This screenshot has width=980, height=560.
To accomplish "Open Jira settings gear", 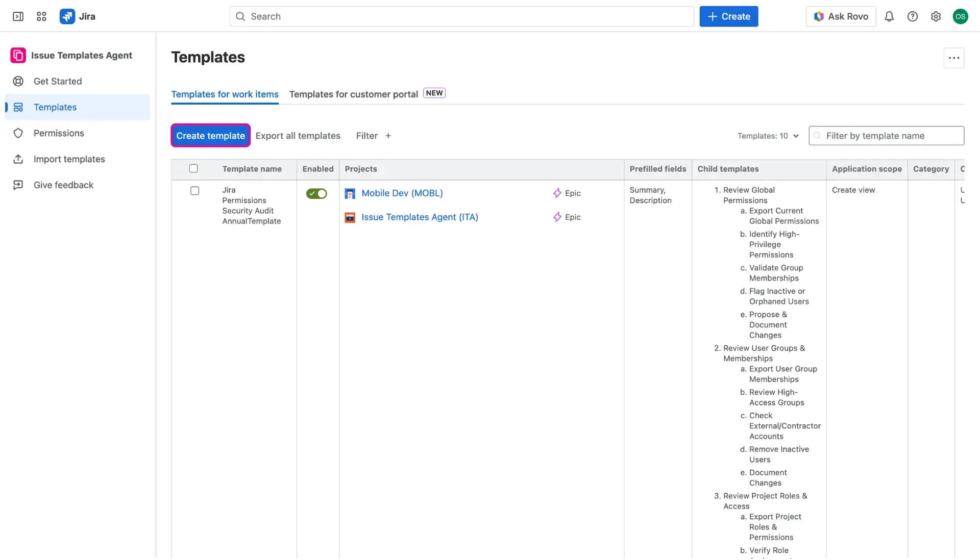I will point(936,16).
